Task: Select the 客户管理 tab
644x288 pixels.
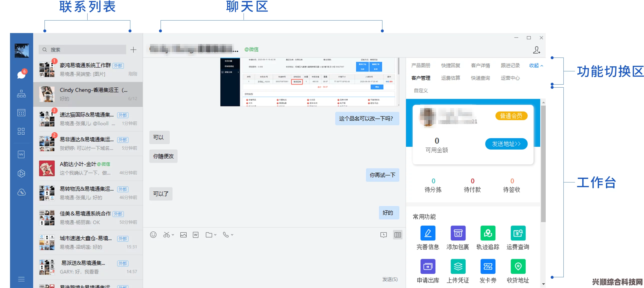Action: [421, 78]
